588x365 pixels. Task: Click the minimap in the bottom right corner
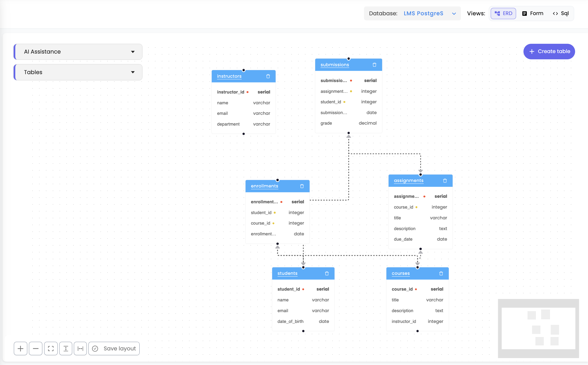pos(538,328)
